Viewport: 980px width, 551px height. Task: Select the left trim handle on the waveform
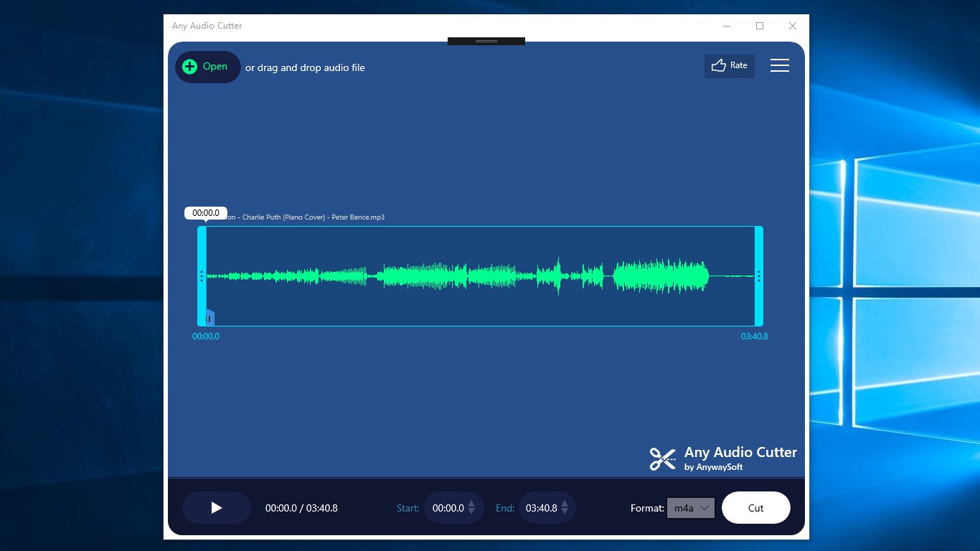click(202, 276)
